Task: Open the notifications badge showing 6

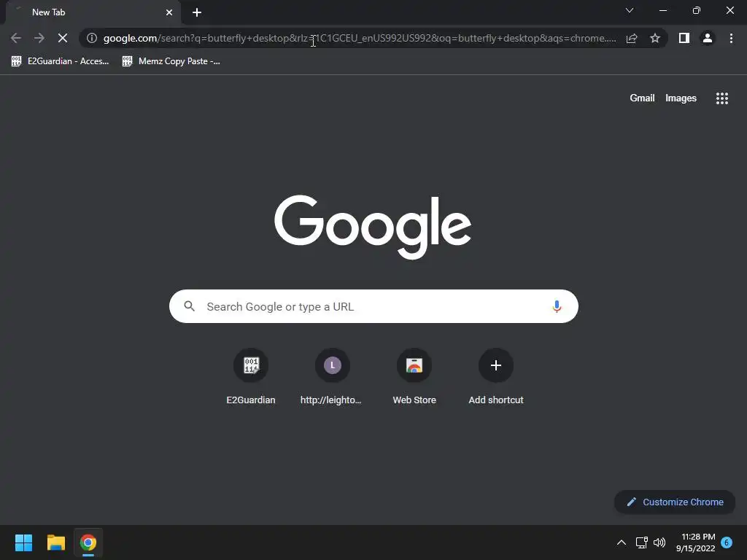Action: [x=727, y=542]
